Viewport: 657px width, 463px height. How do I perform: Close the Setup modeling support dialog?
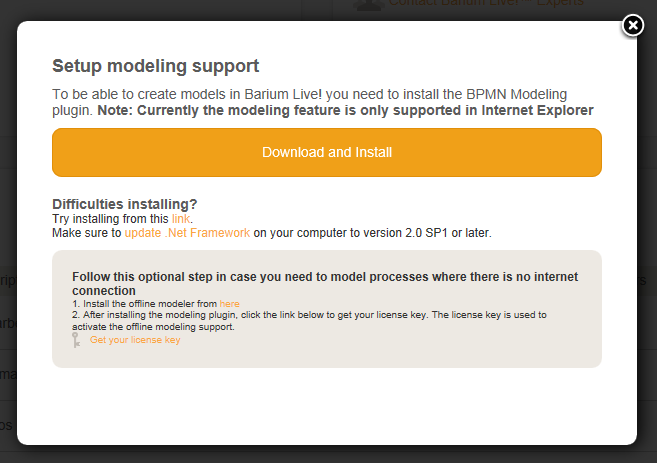click(633, 25)
